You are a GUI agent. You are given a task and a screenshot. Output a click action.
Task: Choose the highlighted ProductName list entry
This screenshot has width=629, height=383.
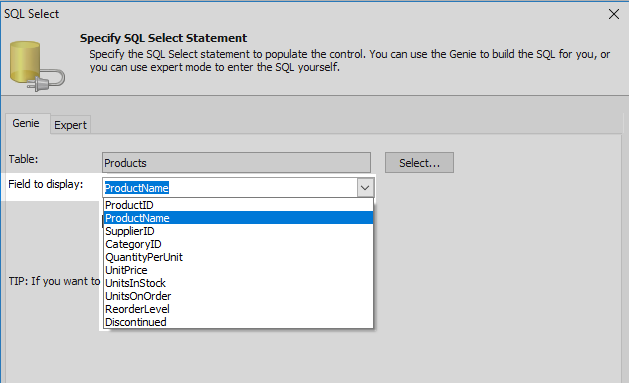click(238, 218)
